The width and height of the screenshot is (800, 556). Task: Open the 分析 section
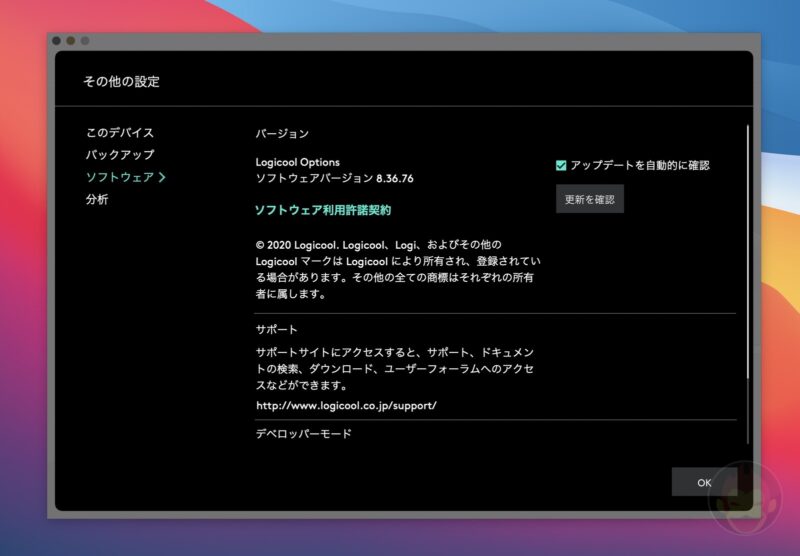coord(97,199)
